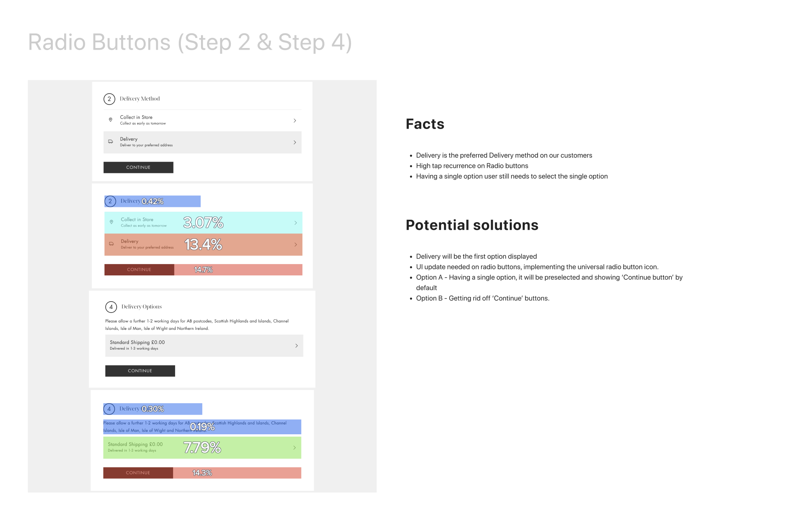
Task: Click the CONTINUE button under Standard Shipping
Action: coord(140,371)
